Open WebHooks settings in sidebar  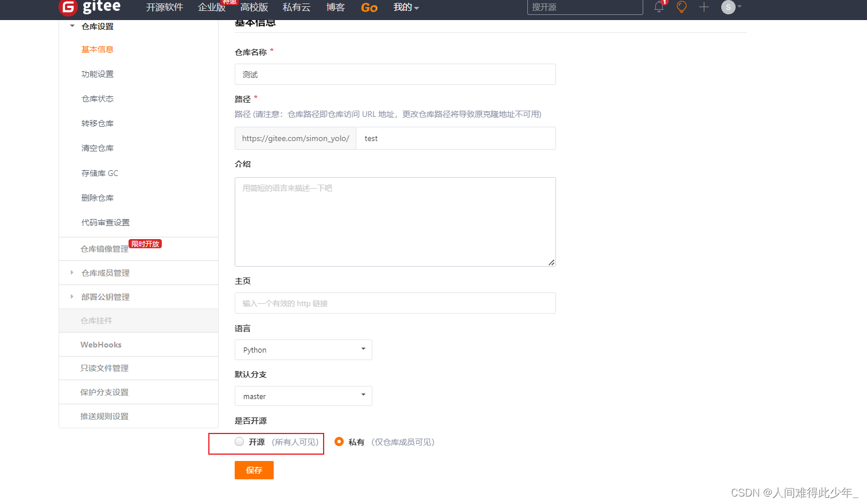click(x=101, y=345)
